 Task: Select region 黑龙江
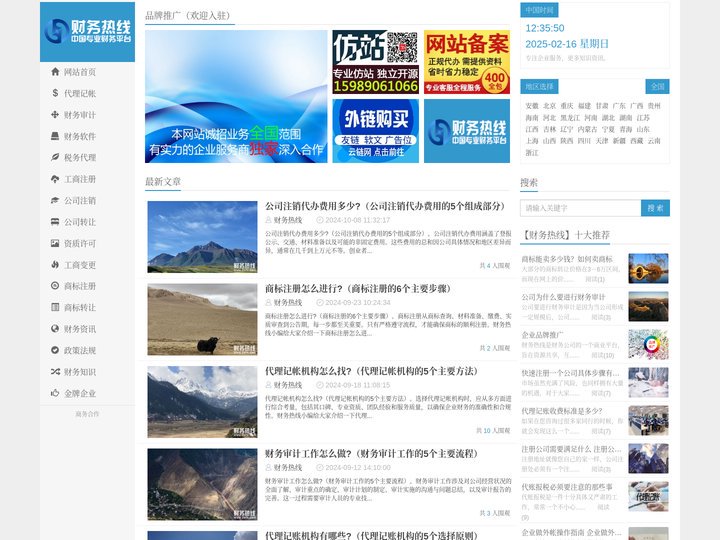pyautogui.click(x=569, y=118)
